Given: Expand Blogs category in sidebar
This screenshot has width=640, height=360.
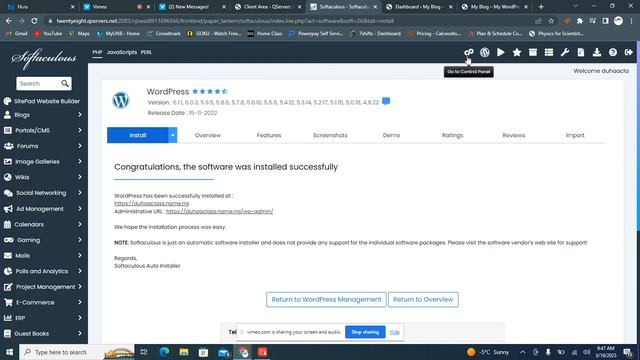Looking at the screenshot, I should click(43, 115).
